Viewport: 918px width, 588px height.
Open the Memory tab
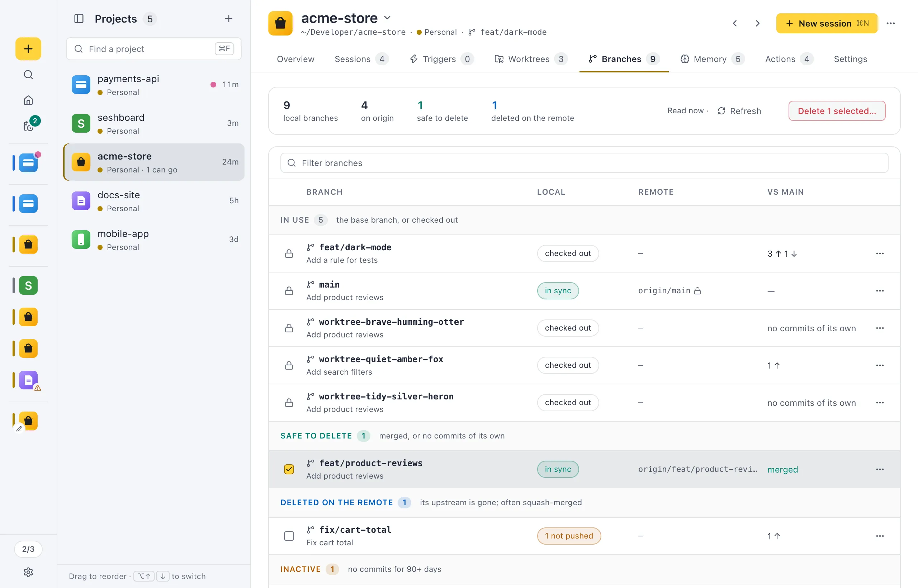point(712,59)
